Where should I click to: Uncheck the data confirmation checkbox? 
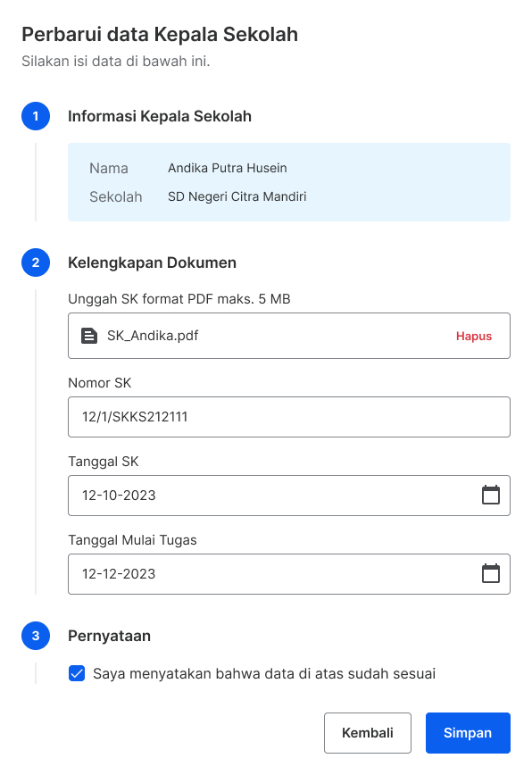pos(77,673)
